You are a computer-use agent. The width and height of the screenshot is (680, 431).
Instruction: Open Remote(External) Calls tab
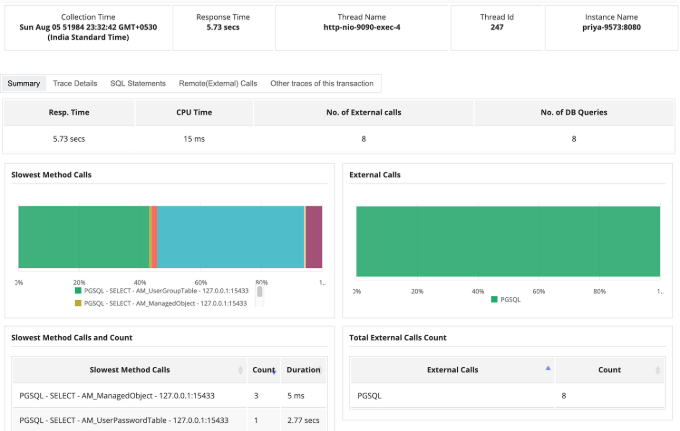click(218, 83)
